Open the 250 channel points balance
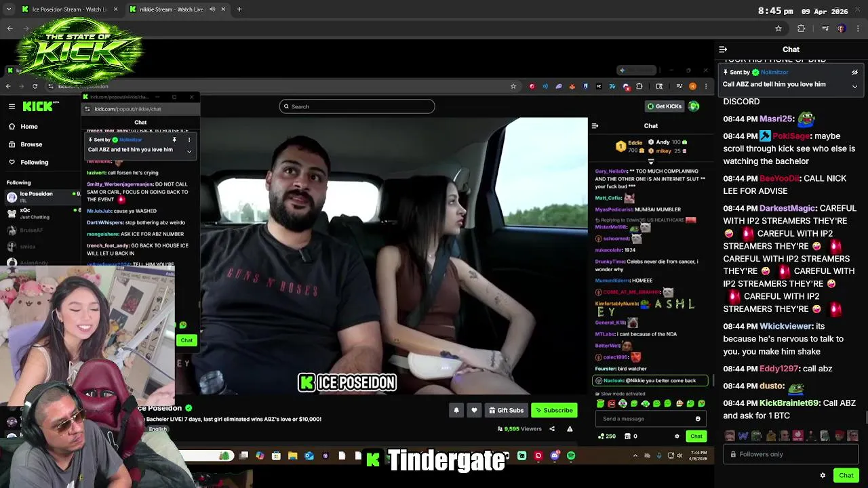Screen dimensions: 868x488 [x=606, y=436]
